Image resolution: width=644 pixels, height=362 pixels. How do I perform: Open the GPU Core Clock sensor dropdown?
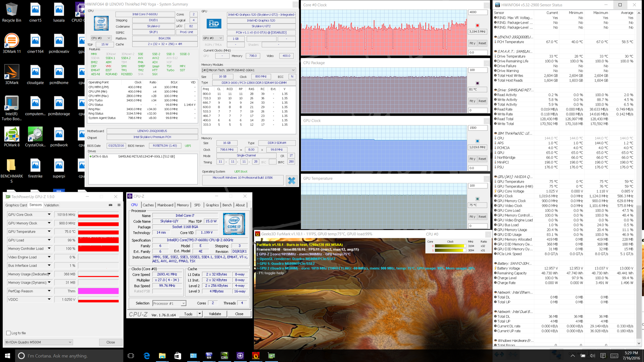pyautogui.click(x=49, y=215)
